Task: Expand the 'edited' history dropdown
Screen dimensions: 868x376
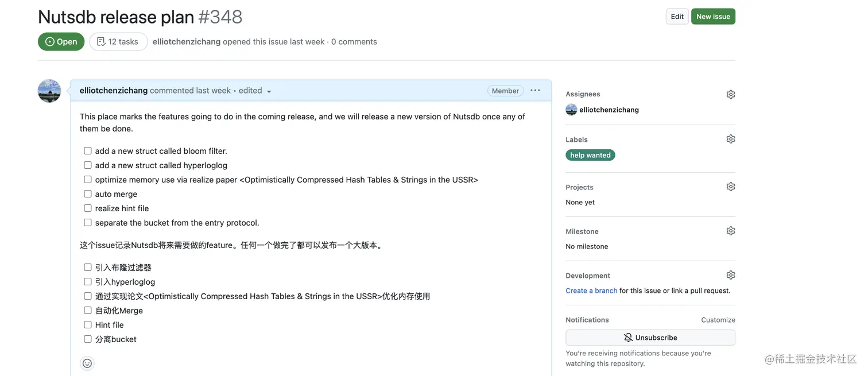Action: [255, 91]
